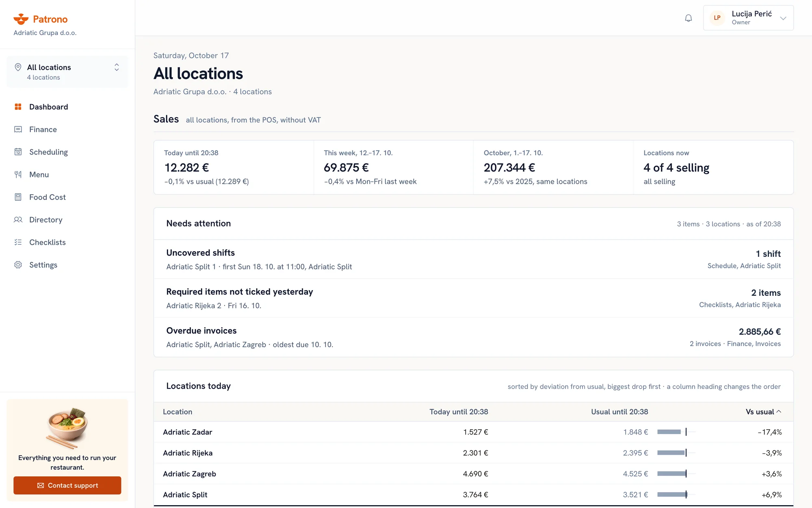Click the ramen bowl illustration
The image size is (812, 508).
(67, 428)
